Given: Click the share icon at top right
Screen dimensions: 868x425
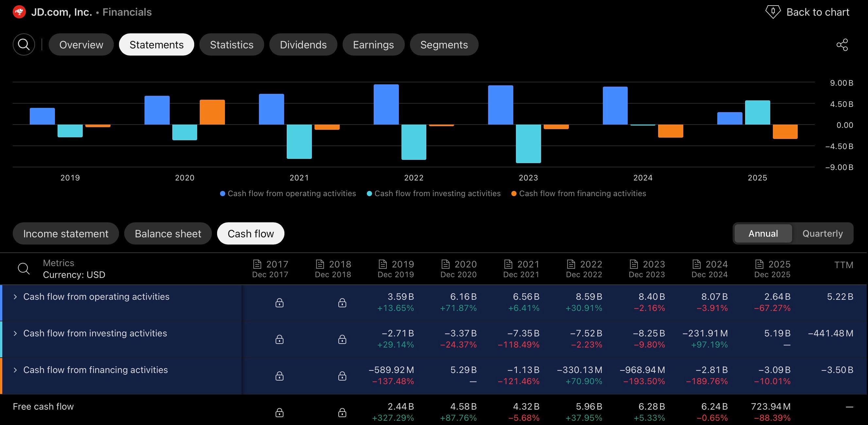Looking at the screenshot, I should point(842,44).
